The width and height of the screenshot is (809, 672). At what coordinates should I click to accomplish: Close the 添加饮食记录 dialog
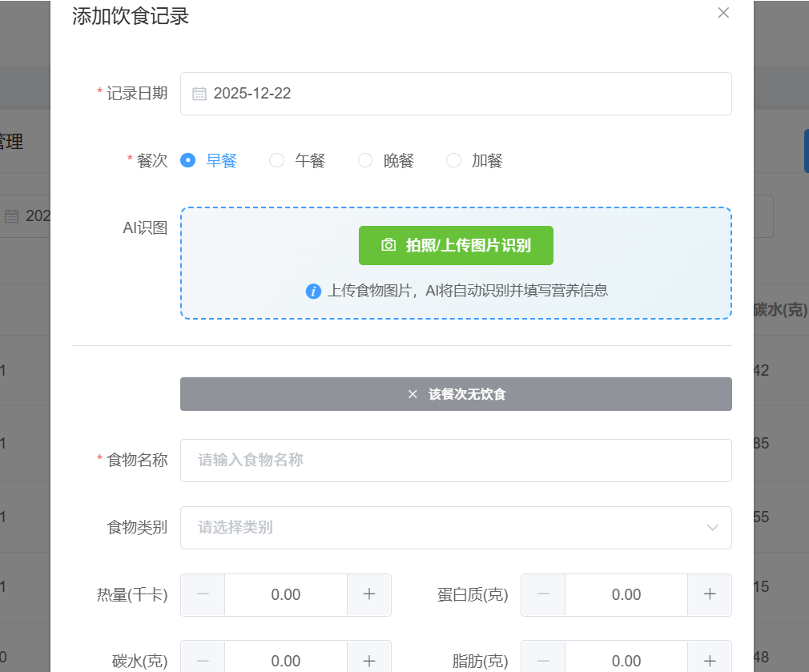coord(723,13)
